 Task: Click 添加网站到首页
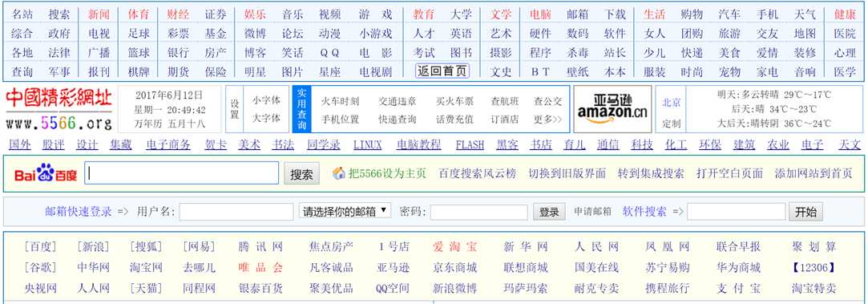click(x=813, y=173)
